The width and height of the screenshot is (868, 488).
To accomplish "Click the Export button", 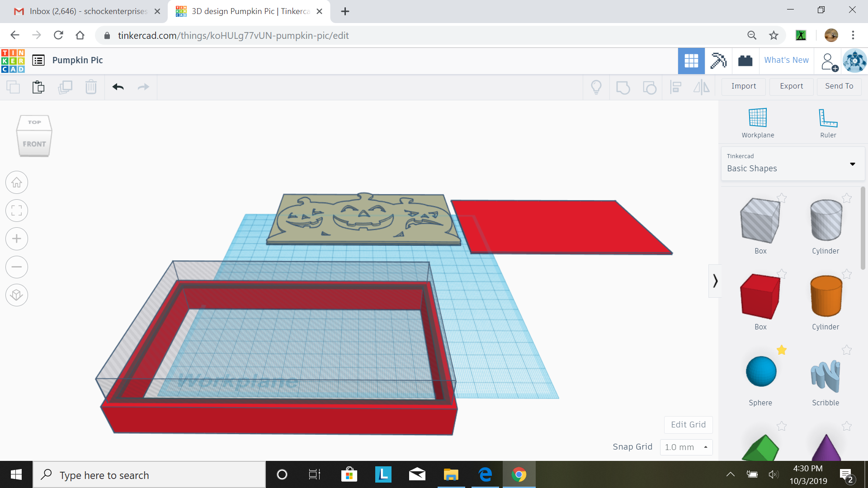I will click(x=791, y=86).
